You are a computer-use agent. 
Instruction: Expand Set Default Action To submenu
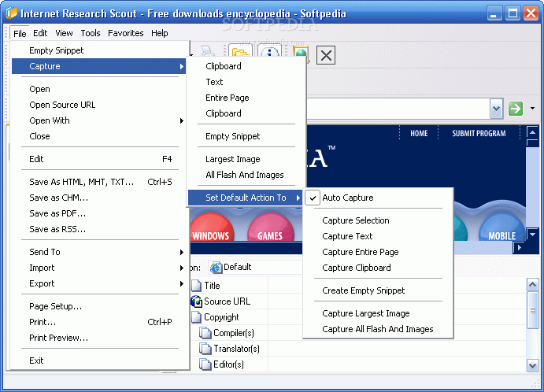click(246, 198)
